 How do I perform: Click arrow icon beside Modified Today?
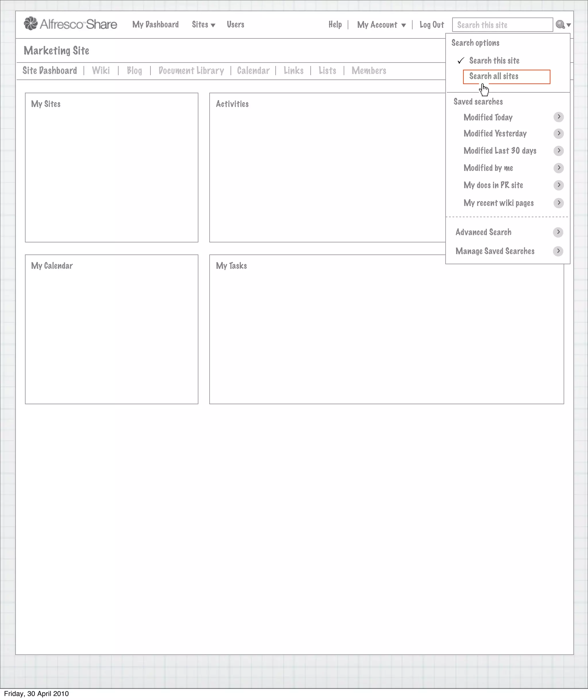[x=559, y=117]
